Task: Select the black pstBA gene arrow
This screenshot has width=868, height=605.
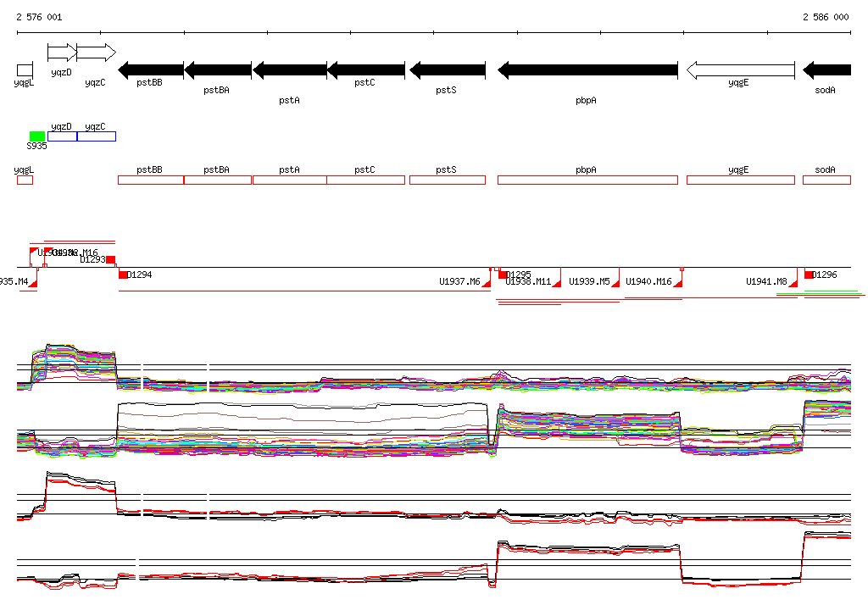Action: [218, 69]
